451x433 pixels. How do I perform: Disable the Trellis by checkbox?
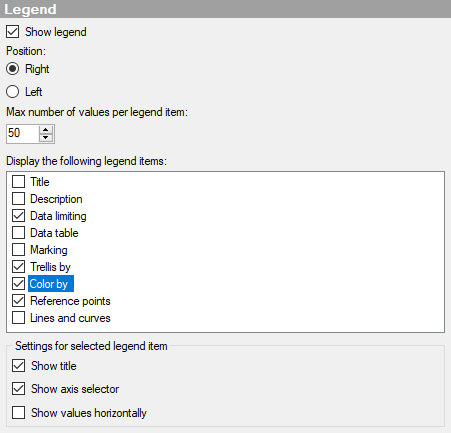point(18,267)
